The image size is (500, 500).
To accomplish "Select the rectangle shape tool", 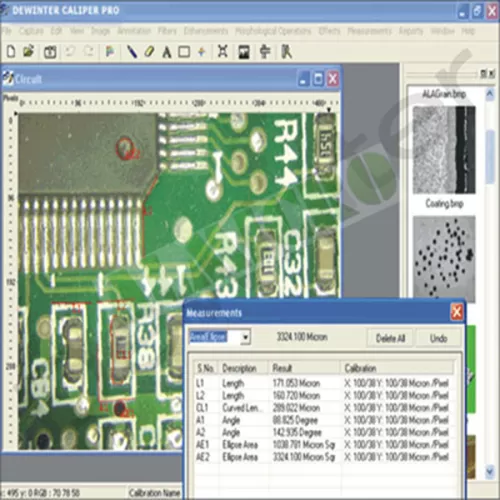I will coord(184,52).
